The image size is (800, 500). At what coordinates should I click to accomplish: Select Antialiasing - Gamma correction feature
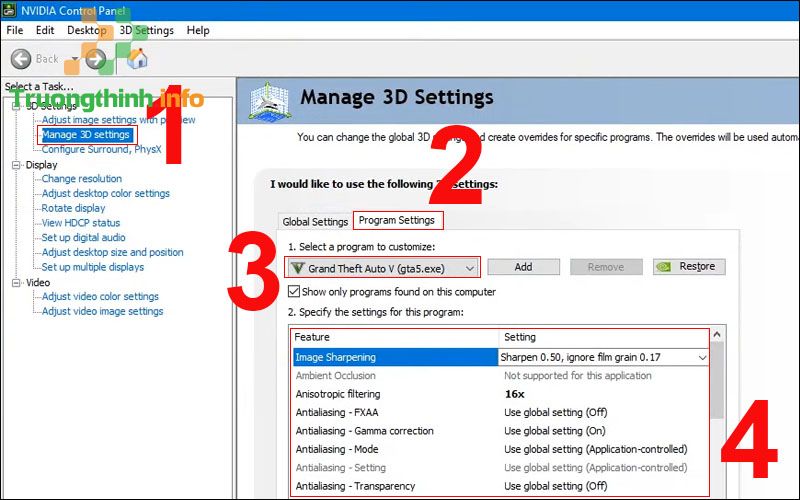(365, 431)
